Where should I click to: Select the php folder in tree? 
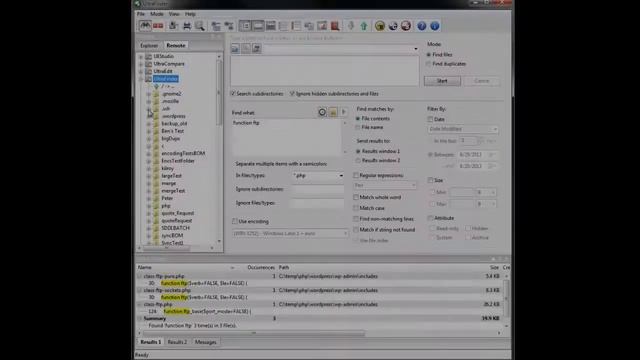click(x=166, y=206)
